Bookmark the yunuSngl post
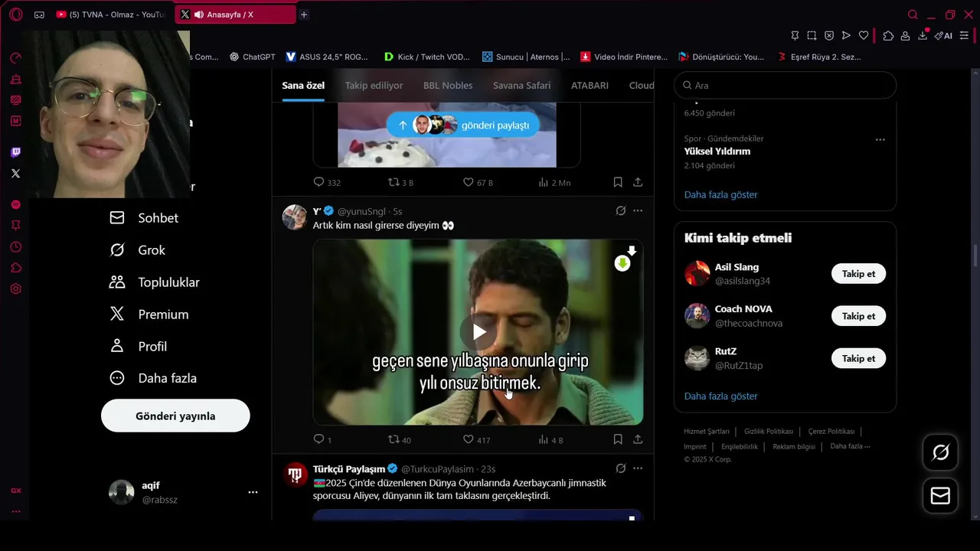980x551 pixels. (618, 439)
